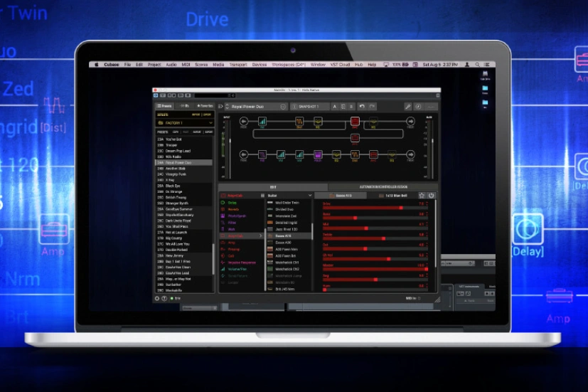Image resolution: width=588 pixels, height=392 pixels.
Task: Open settings gear at bottom left
Action: click(x=157, y=298)
